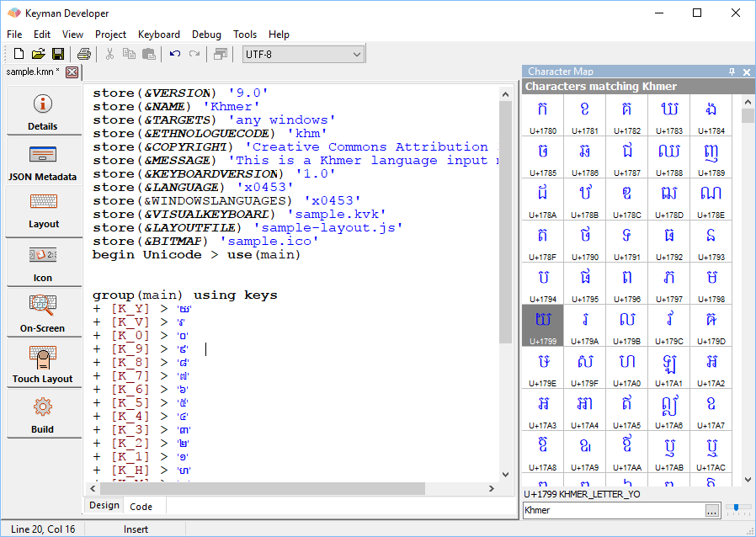The image size is (756, 537).
Task: Open the Layout sidebar page
Action: pyautogui.click(x=43, y=211)
